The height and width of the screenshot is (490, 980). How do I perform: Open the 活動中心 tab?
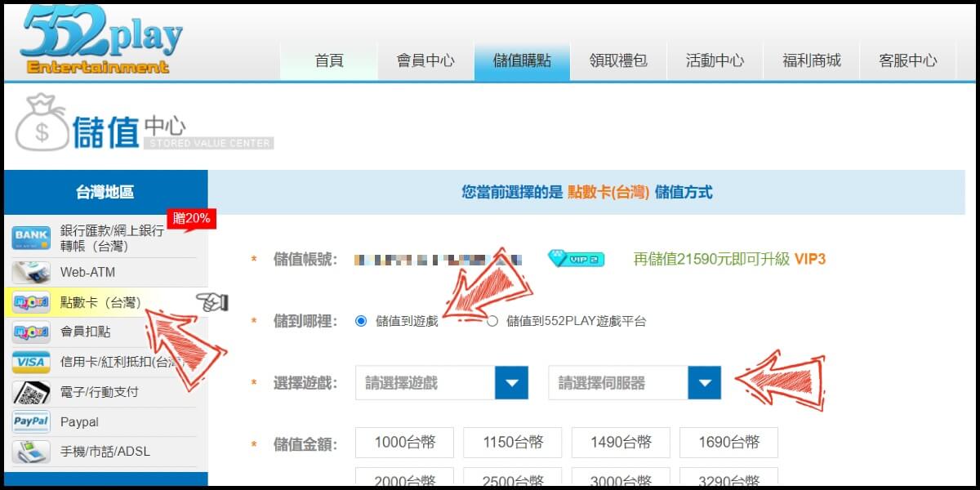pyautogui.click(x=715, y=60)
